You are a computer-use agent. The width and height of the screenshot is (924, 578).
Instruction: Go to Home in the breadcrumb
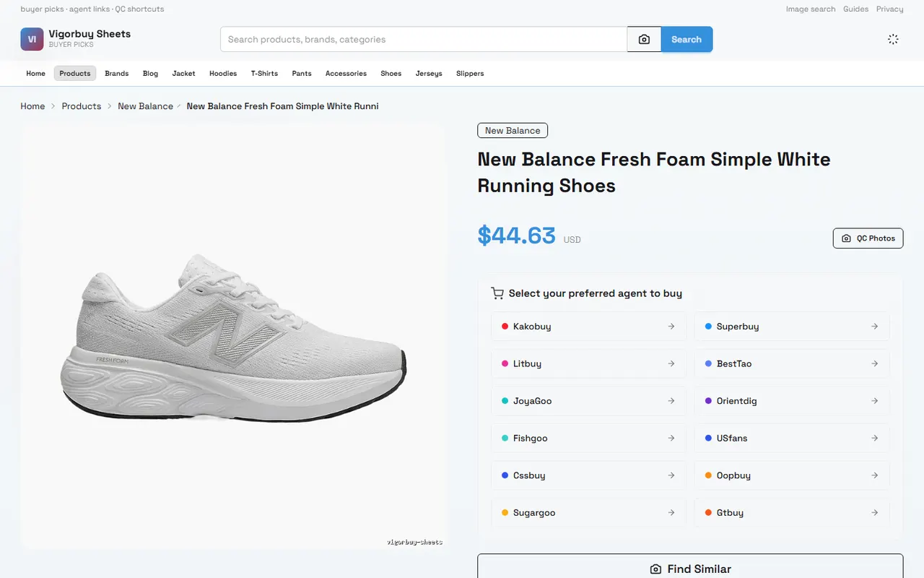[32, 106]
